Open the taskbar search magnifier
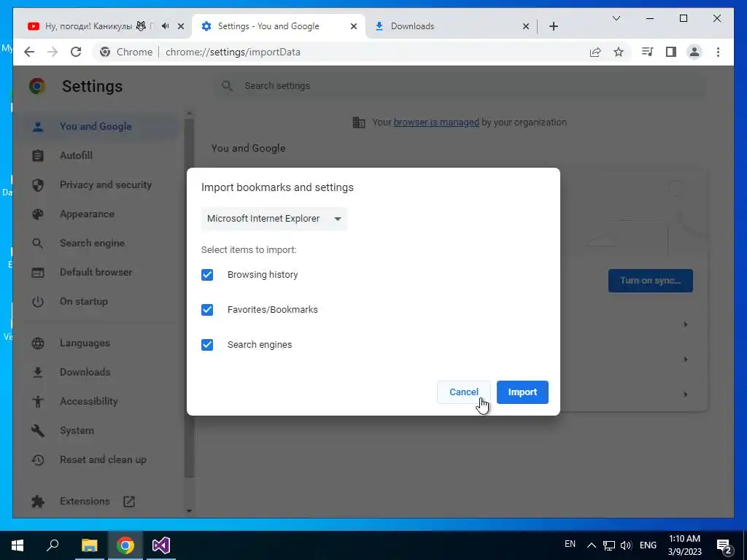Screen dimensions: 747x560 click(x=53, y=545)
